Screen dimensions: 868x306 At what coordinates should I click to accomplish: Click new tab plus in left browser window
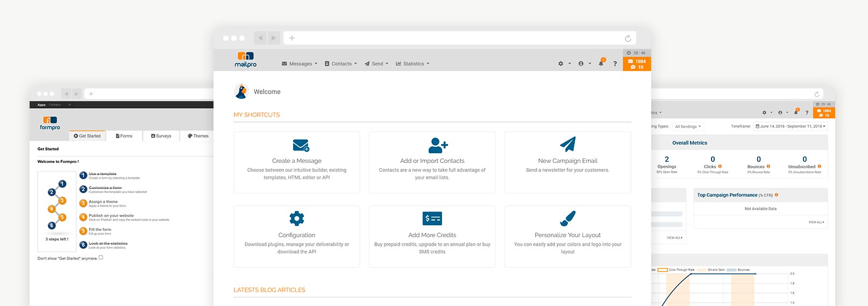tap(91, 94)
